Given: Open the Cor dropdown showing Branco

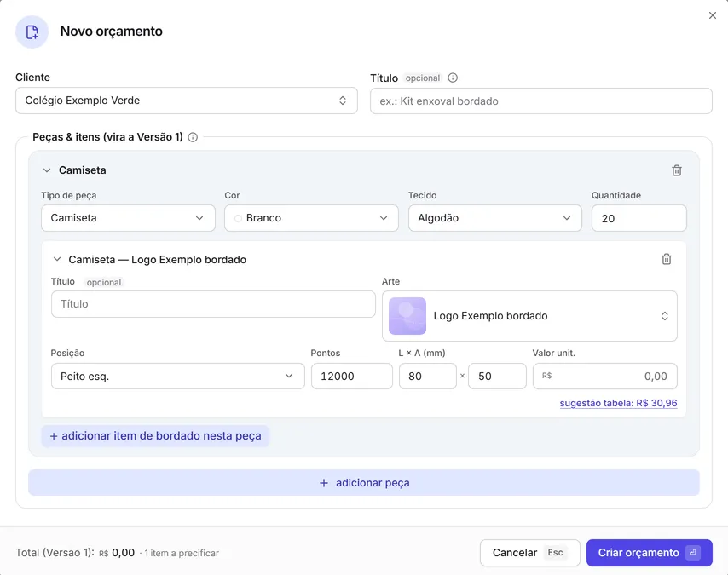Looking at the screenshot, I should pyautogui.click(x=311, y=218).
